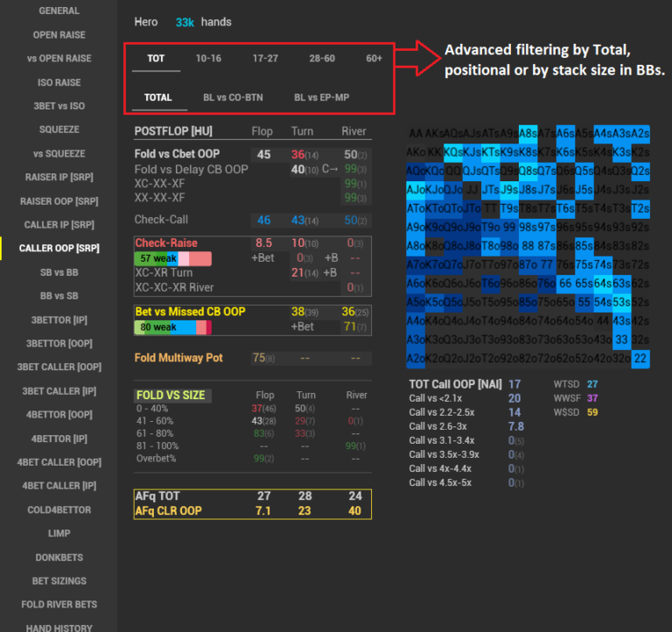Open the 28-60 stack size filter tab
The height and width of the screenshot is (632, 672).
pyautogui.click(x=322, y=59)
